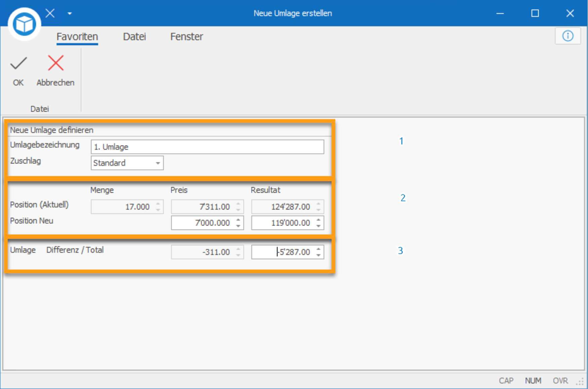Click the OK checkmark icon
588x389 pixels.
[x=18, y=63]
